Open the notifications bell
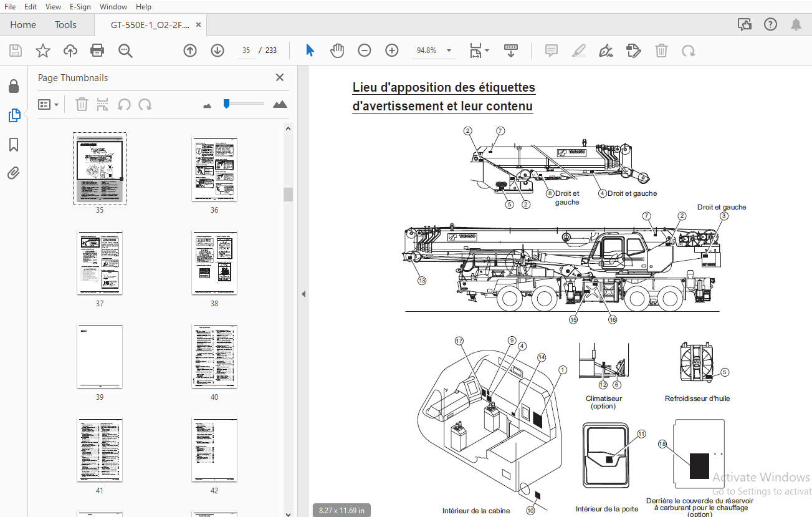This screenshot has height=517, width=812. pos(796,25)
